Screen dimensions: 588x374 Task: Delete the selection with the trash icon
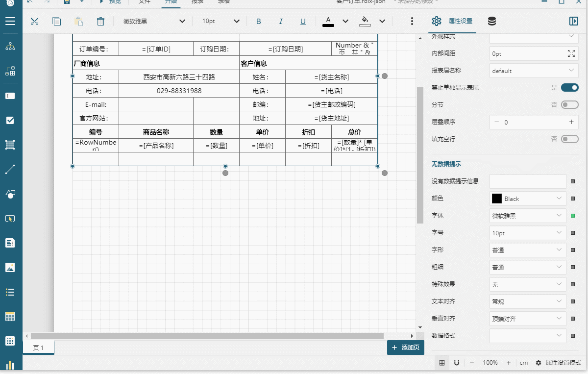pos(100,21)
